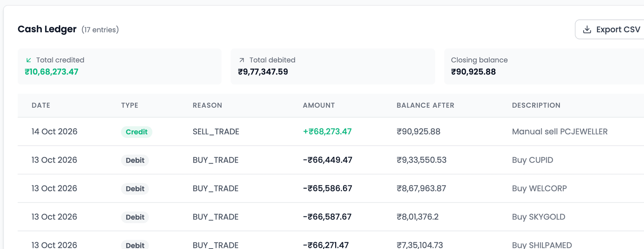This screenshot has height=249, width=644.
Task: Click the balance ₹8,01,376.2
Action: pyautogui.click(x=417, y=217)
